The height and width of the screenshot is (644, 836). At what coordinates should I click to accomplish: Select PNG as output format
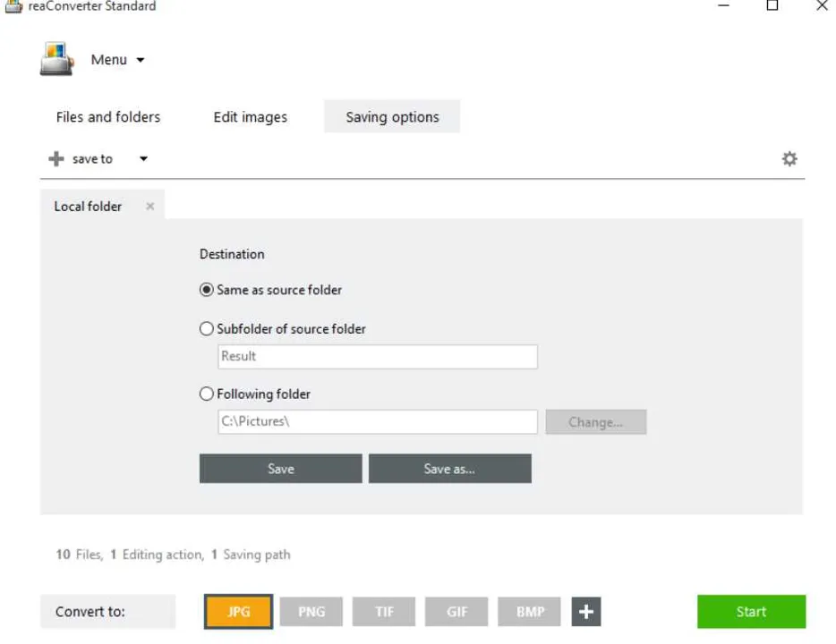311,612
